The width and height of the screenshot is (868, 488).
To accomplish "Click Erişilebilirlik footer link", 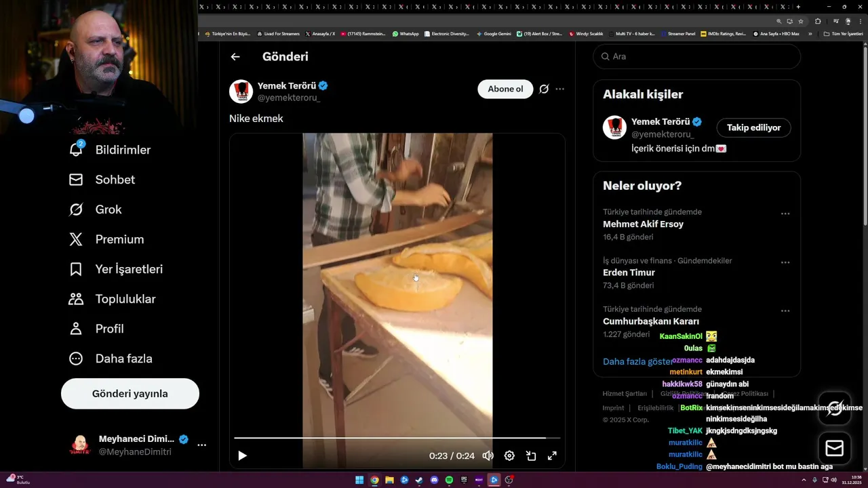I will point(656,408).
